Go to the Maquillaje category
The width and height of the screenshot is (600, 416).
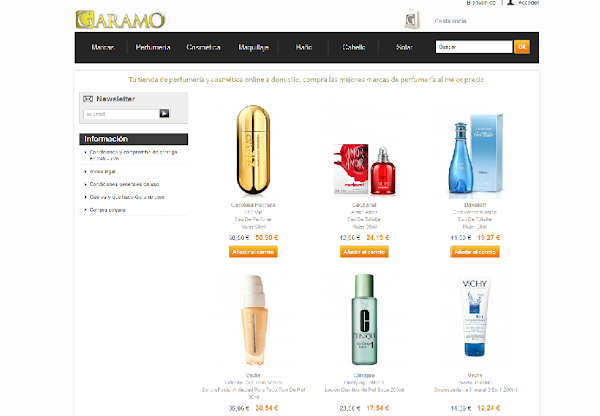click(x=253, y=47)
